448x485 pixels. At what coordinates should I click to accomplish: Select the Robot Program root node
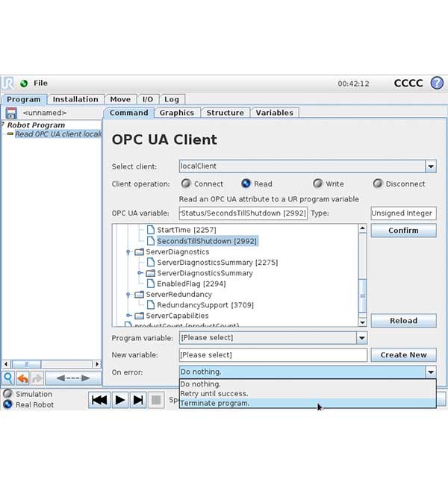37,125
